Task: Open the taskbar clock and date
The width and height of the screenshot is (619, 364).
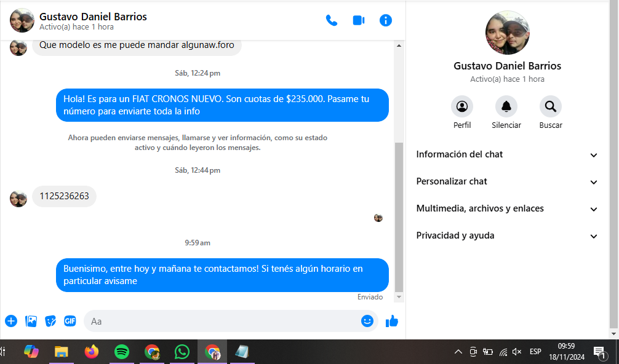Action: click(567, 351)
